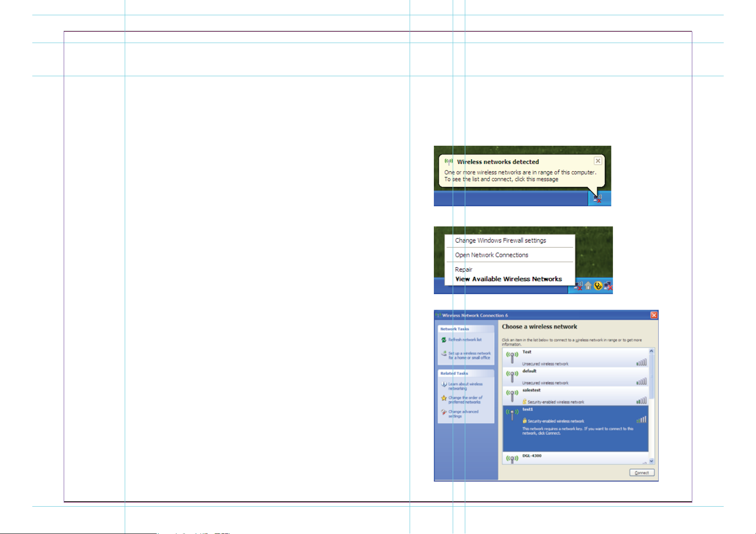The height and width of the screenshot is (534, 756).
Task: Click the Related Tasks panel header
Action: [466, 373]
